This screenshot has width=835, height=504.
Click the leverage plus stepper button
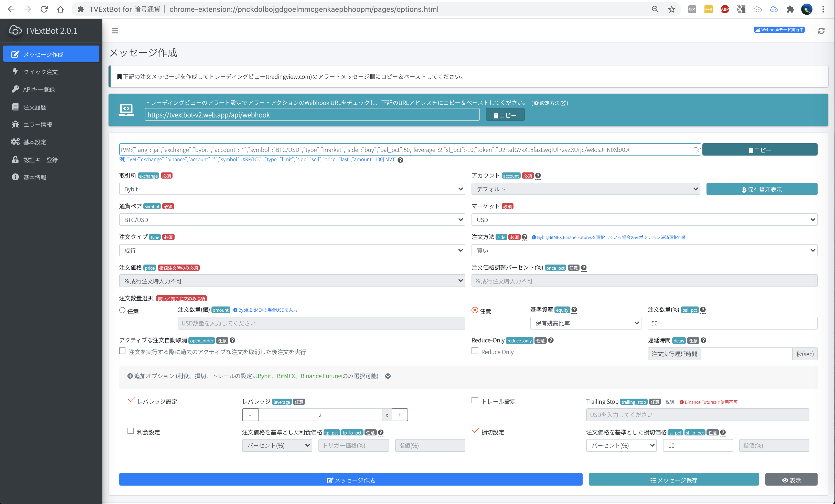tap(400, 414)
